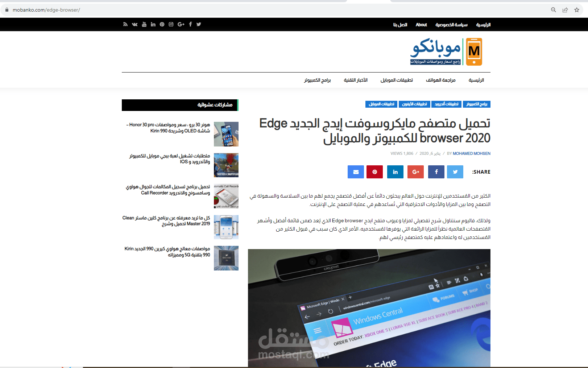Click the 1,806 VIEWS counter text

coord(402,153)
